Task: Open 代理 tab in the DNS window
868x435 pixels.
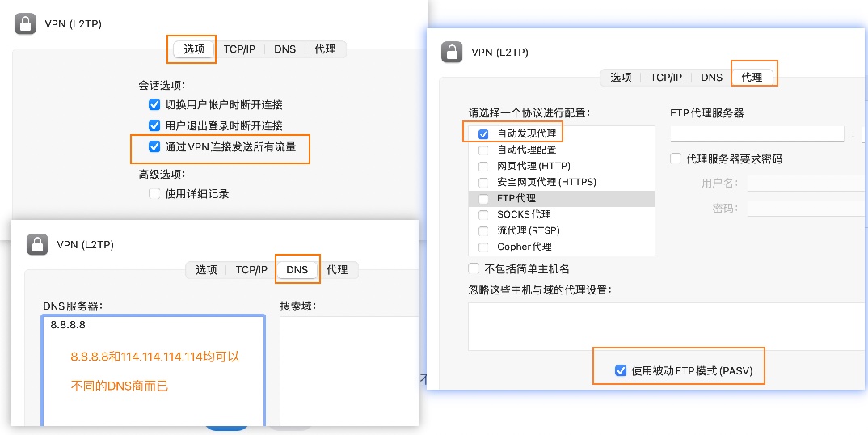Action: pyautogui.click(x=337, y=270)
